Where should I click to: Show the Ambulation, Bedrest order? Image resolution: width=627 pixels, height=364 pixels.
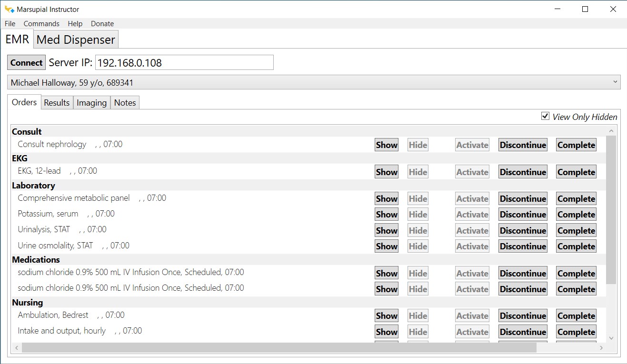point(387,315)
